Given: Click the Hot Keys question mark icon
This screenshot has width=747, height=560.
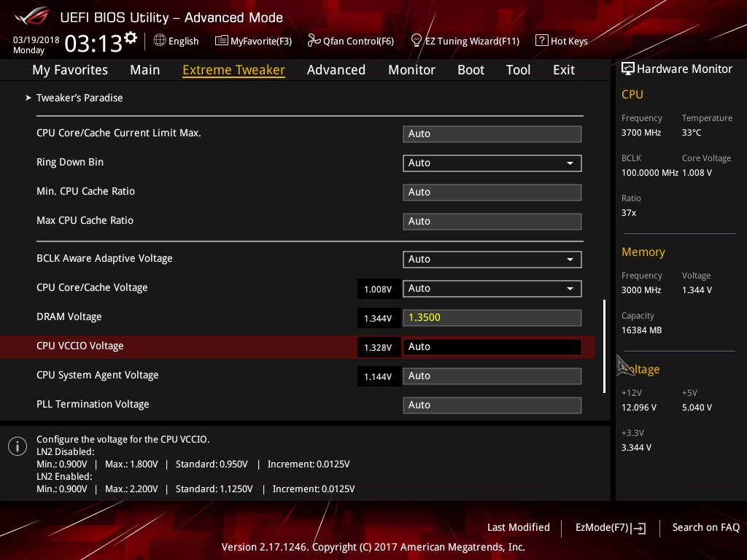Looking at the screenshot, I should tap(542, 41).
